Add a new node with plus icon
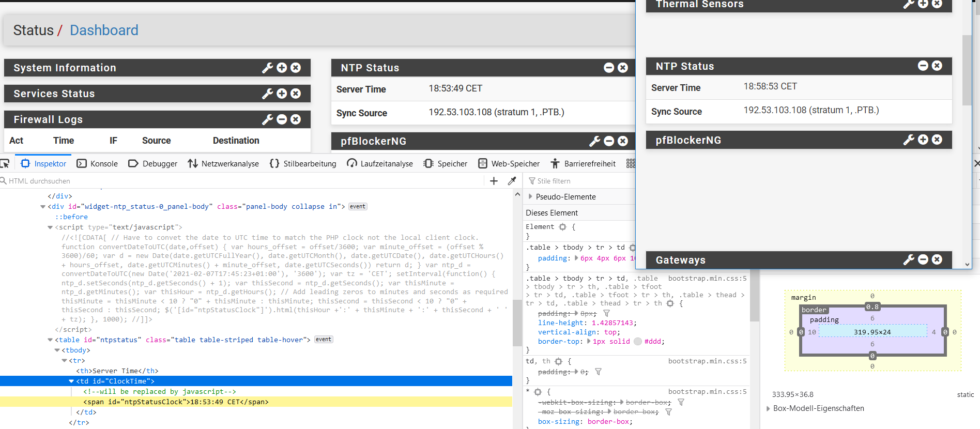The image size is (980, 429). click(494, 181)
